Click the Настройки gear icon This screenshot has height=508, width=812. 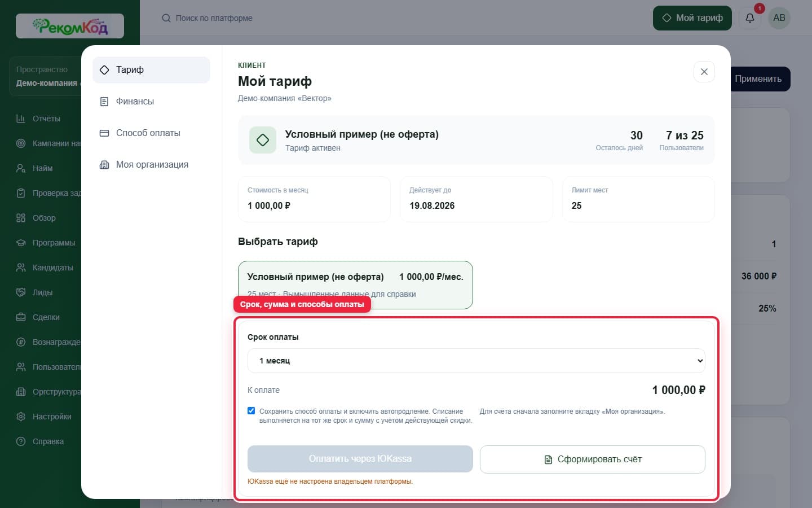[21, 417]
